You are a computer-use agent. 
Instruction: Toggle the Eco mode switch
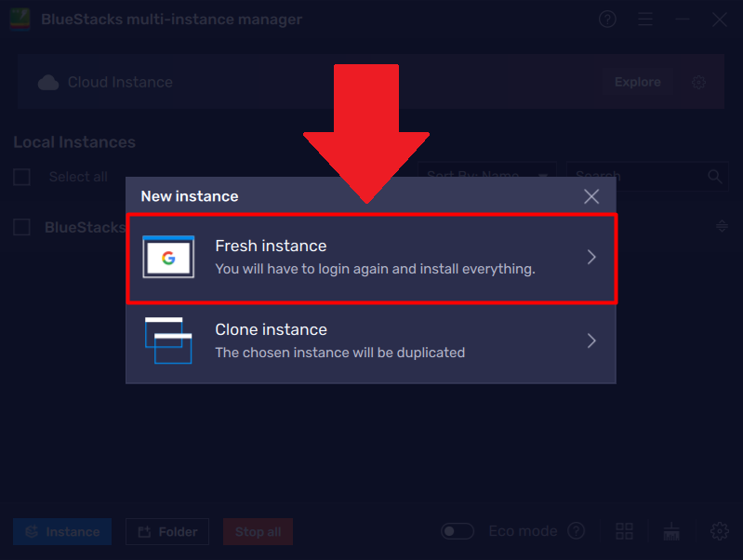click(458, 531)
